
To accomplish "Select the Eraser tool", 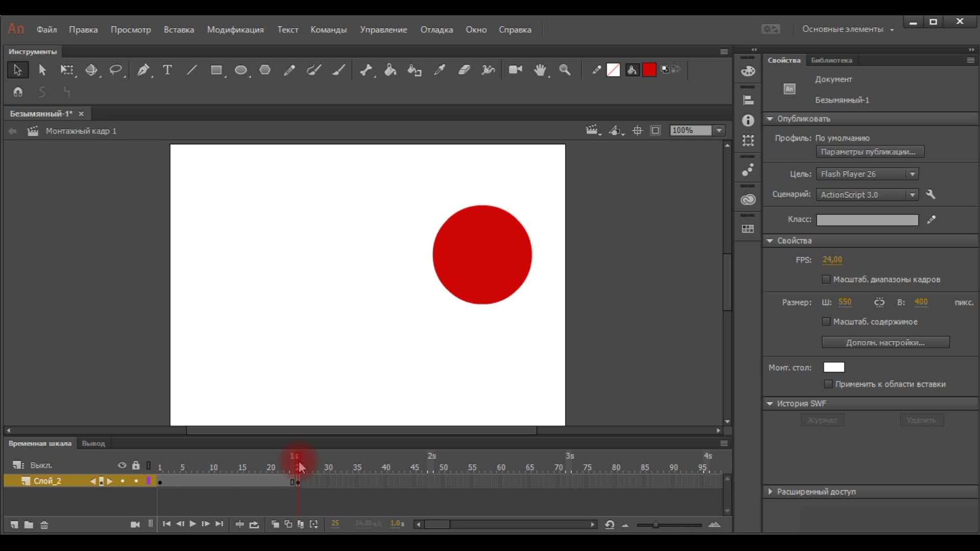I will point(464,70).
